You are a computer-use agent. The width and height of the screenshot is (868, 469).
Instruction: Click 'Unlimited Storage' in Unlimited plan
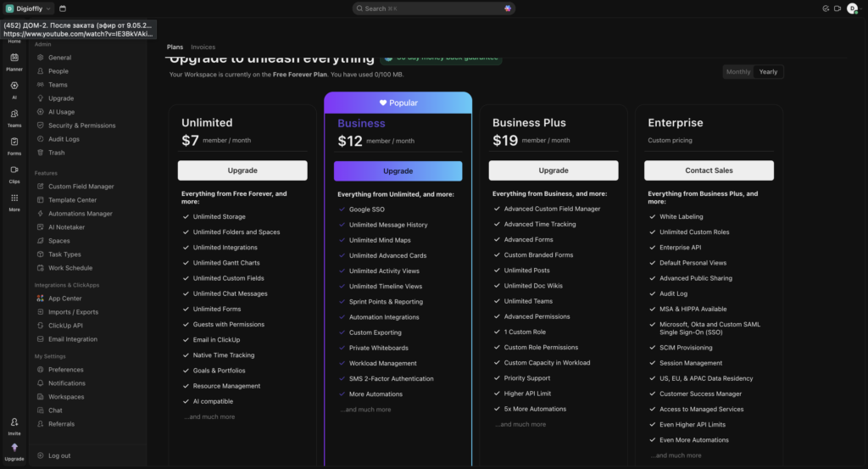220,216
